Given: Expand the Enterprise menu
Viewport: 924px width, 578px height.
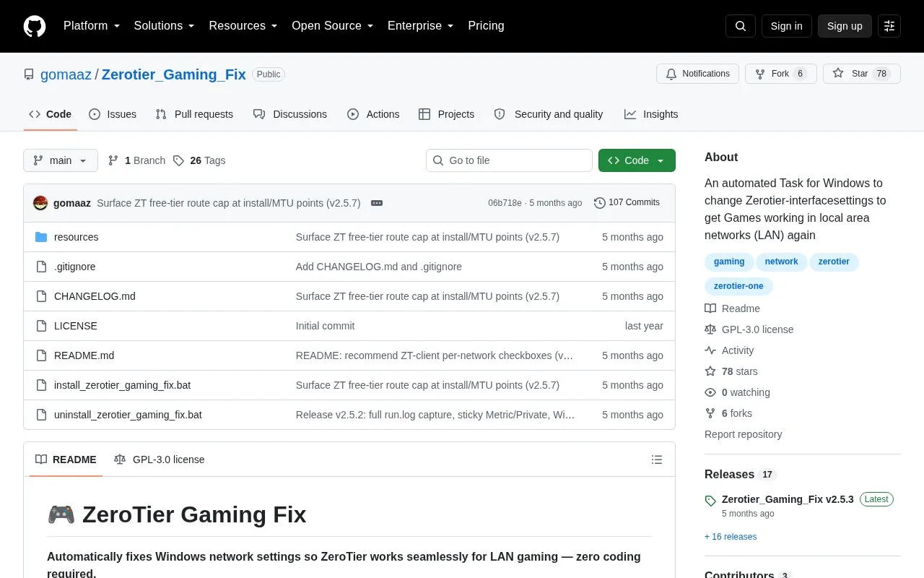Looking at the screenshot, I should coord(421,26).
